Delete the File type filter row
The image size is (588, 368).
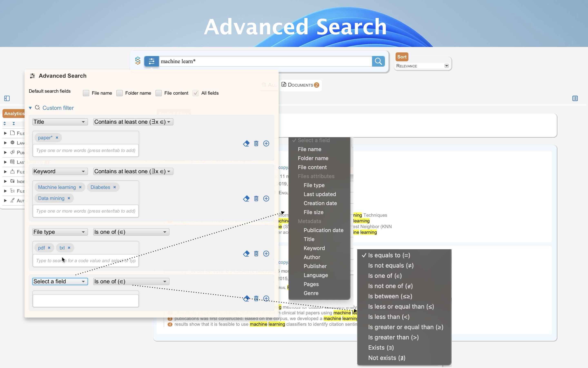(x=256, y=254)
